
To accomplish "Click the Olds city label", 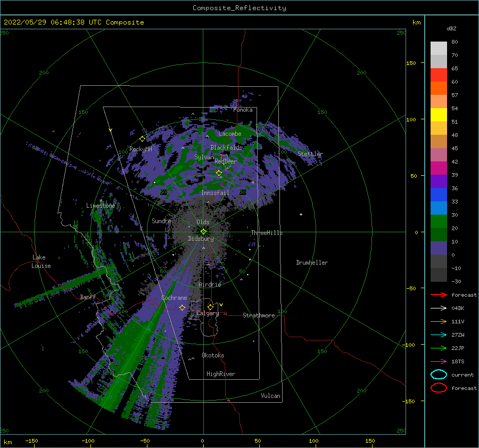I will pos(203,222).
